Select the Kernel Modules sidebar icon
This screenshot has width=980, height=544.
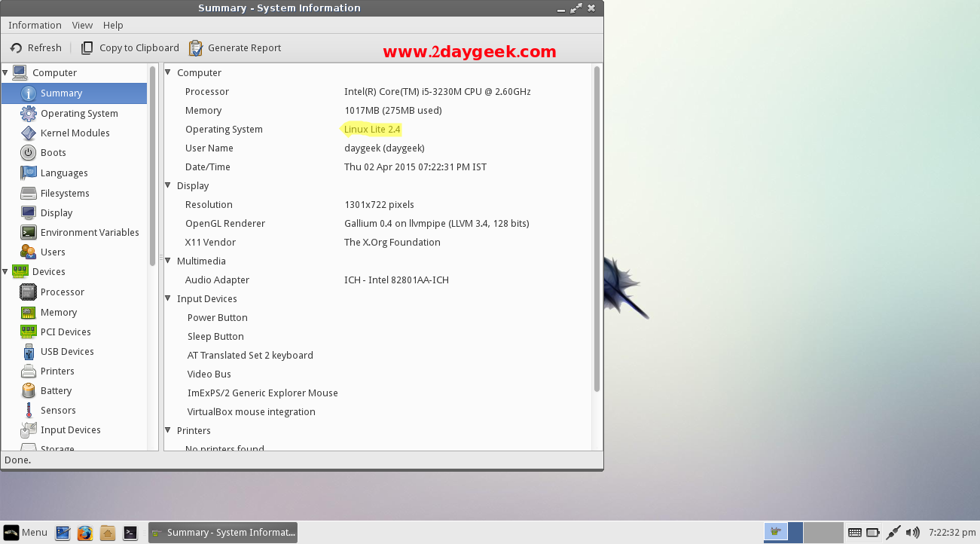tap(29, 133)
